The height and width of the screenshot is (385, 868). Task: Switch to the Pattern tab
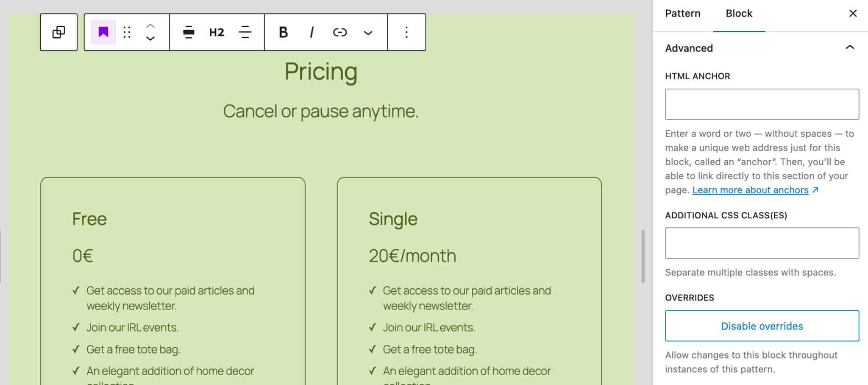point(682,14)
